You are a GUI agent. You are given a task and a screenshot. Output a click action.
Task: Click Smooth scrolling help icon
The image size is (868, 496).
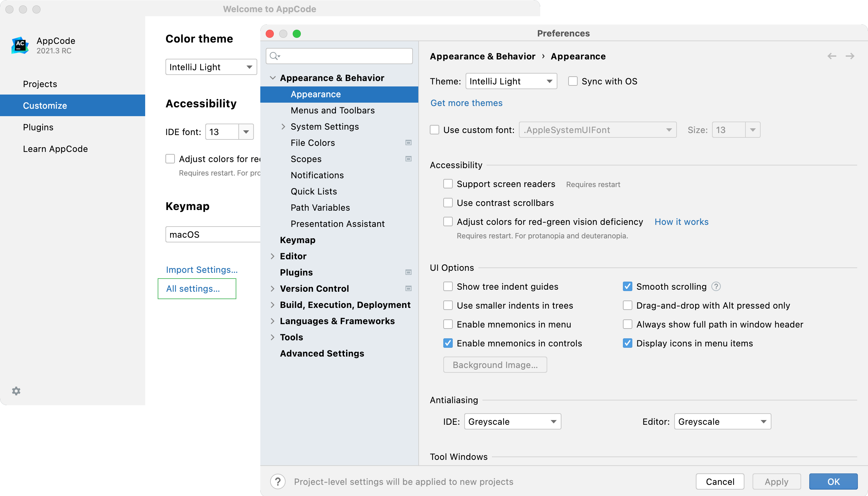click(x=716, y=287)
